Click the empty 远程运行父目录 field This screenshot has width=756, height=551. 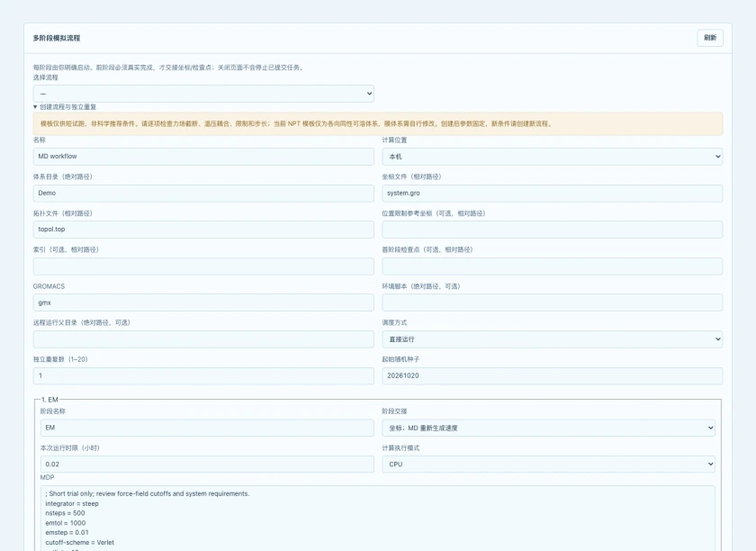pyautogui.click(x=203, y=339)
